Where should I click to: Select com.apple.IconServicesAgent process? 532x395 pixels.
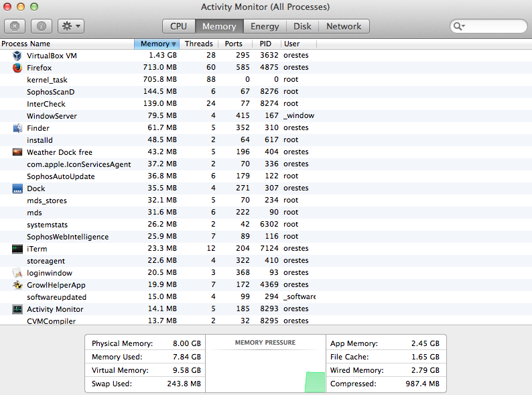[266, 164]
